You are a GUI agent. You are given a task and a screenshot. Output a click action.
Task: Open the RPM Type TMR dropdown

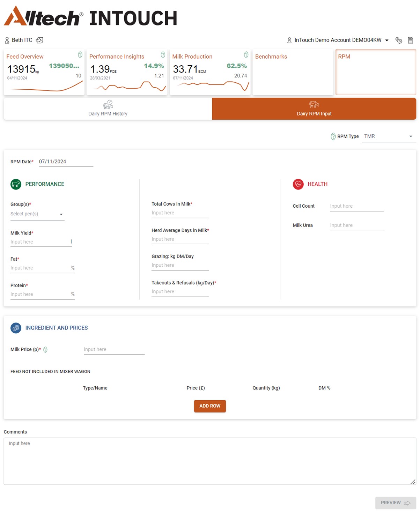coord(389,136)
